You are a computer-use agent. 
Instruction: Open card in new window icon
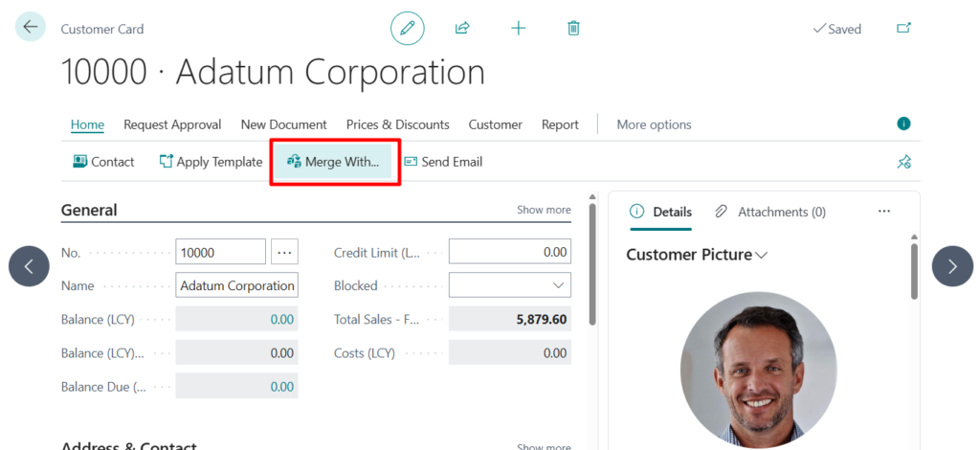pos(903,29)
